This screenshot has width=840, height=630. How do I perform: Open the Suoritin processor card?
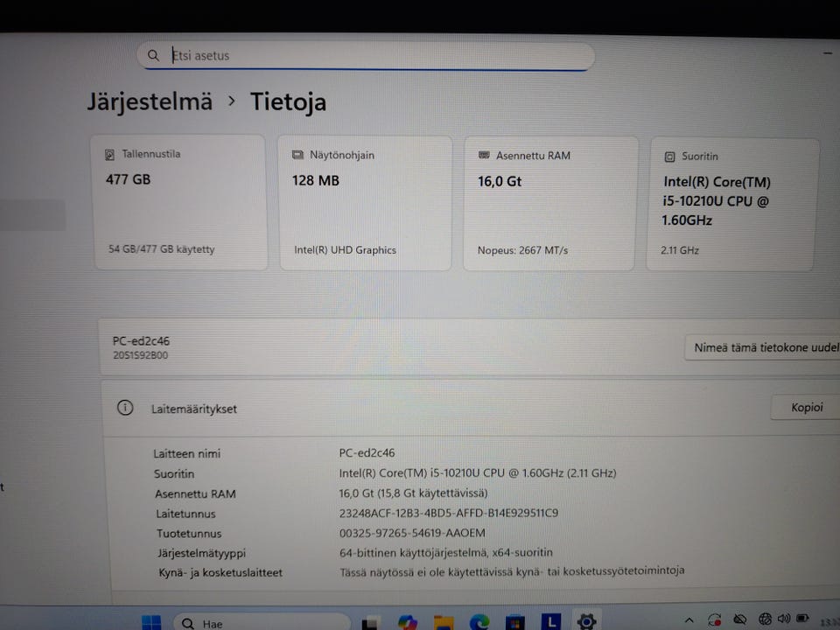732,205
